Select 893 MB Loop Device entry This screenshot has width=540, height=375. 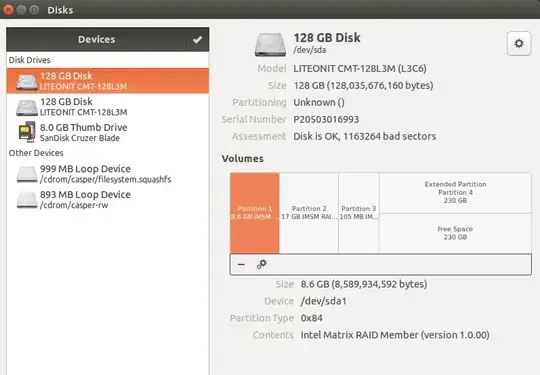coord(107,200)
